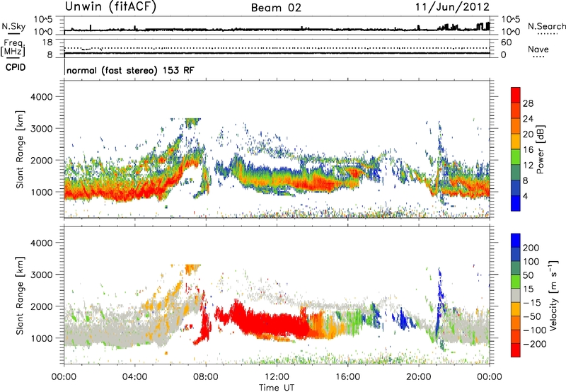Click the "Nave" legend label

click(538, 50)
